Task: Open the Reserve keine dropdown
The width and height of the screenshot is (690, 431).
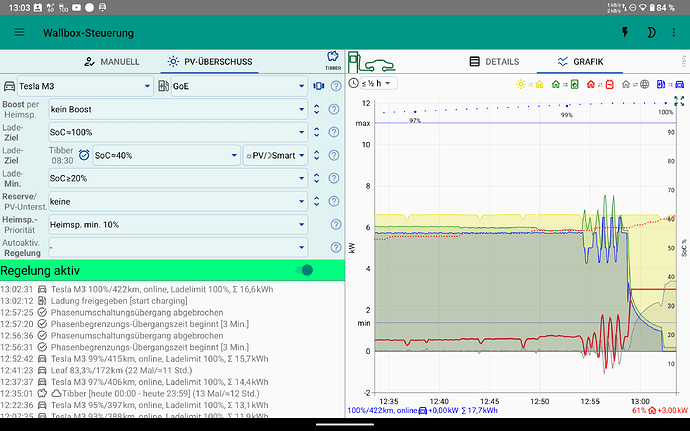Action: tap(178, 201)
